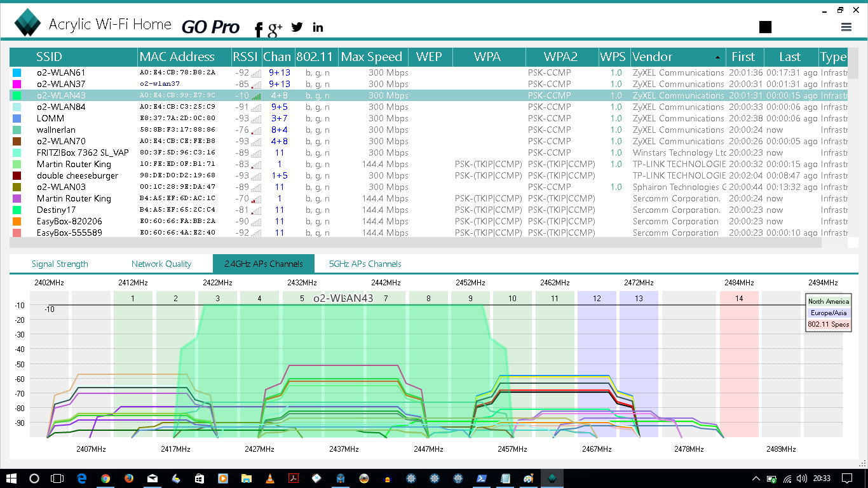Click the First seen column header

(x=745, y=57)
